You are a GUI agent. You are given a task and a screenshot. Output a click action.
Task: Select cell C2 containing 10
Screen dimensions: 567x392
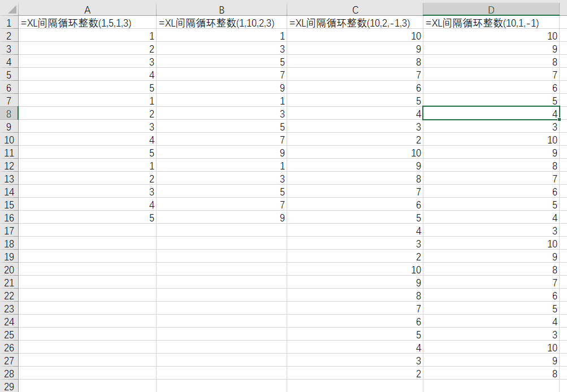pos(355,36)
